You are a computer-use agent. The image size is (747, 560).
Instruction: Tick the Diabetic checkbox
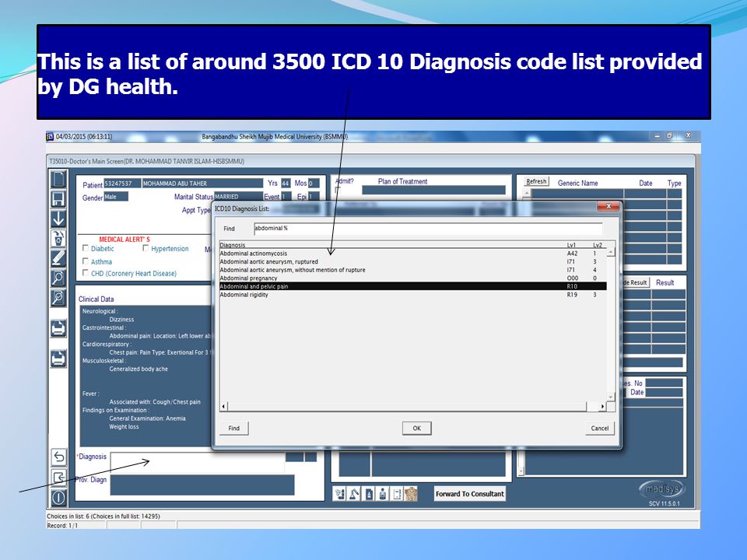[x=86, y=247]
